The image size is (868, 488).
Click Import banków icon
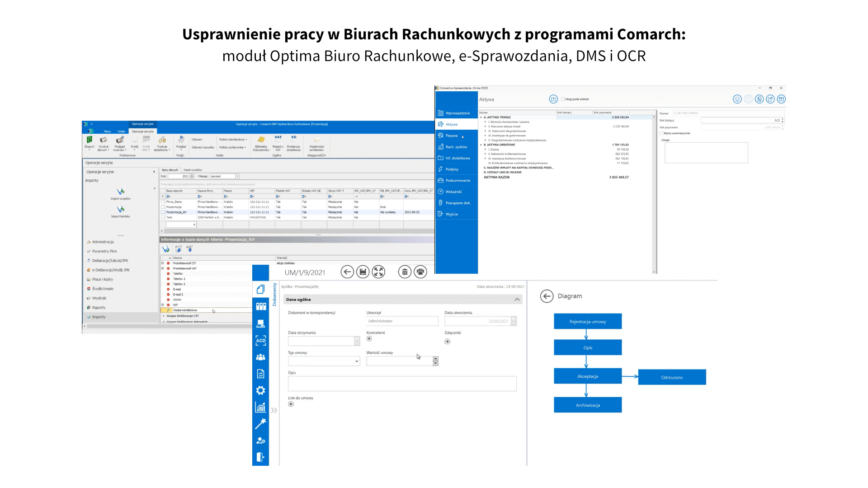click(x=121, y=212)
